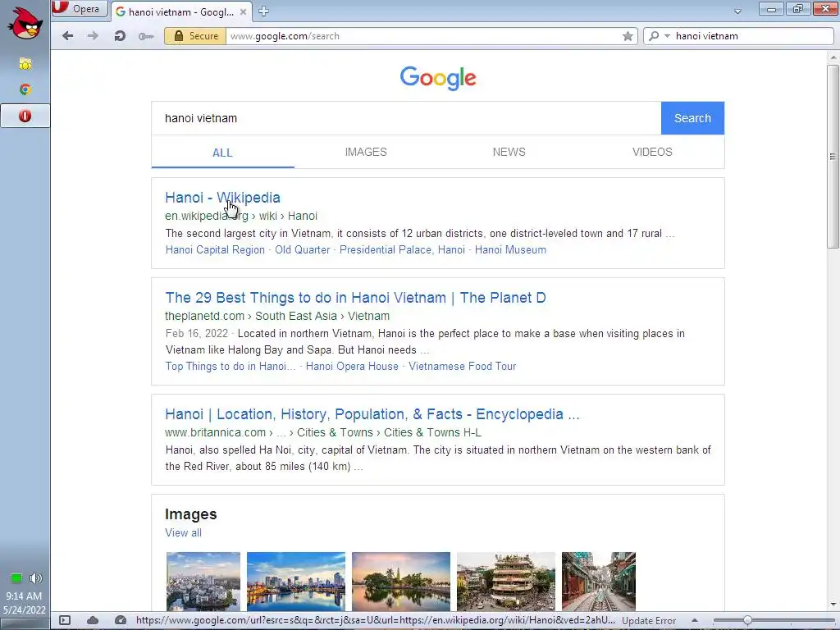
Task: Open the old corner building thumbnail
Action: (505, 582)
